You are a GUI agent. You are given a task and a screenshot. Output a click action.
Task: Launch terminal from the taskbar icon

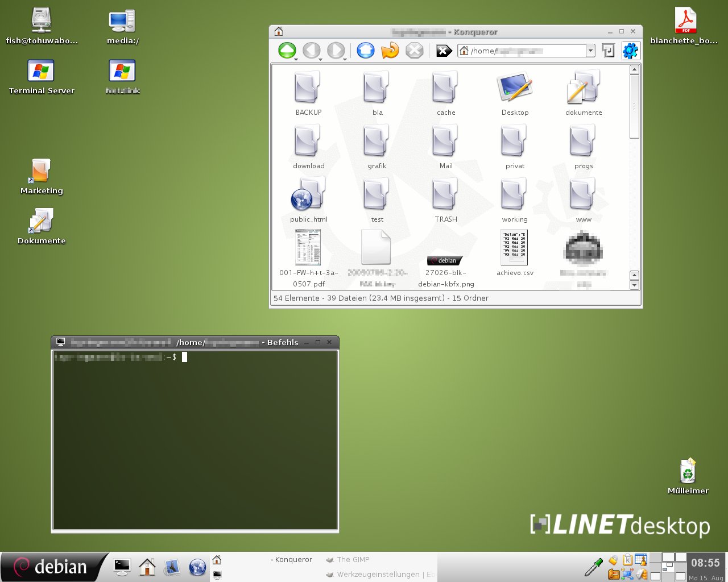pyautogui.click(x=122, y=567)
